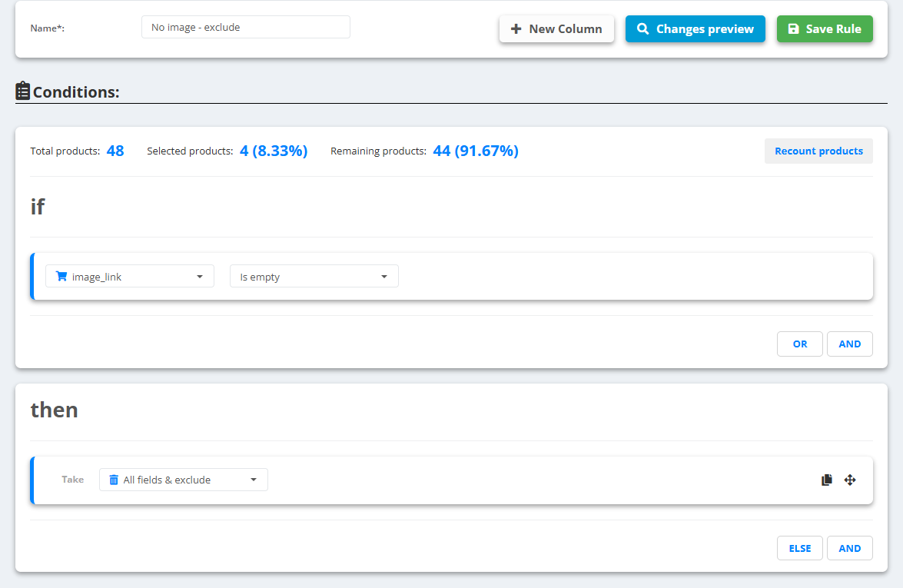Click the 'Selected products:' label
The image size is (903, 588).
coord(190,151)
